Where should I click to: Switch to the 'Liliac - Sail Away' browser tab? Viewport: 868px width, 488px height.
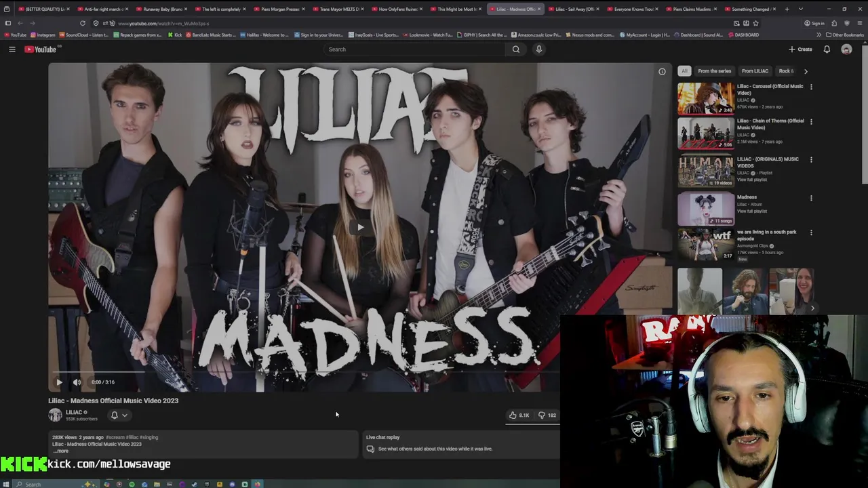tap(574, 9)
